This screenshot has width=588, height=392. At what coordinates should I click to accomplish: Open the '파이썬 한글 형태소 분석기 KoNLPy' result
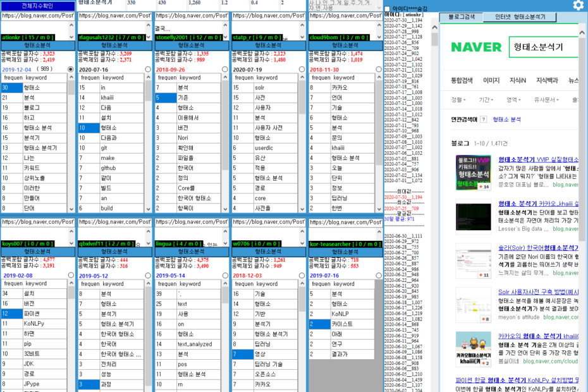coord(517,380)
